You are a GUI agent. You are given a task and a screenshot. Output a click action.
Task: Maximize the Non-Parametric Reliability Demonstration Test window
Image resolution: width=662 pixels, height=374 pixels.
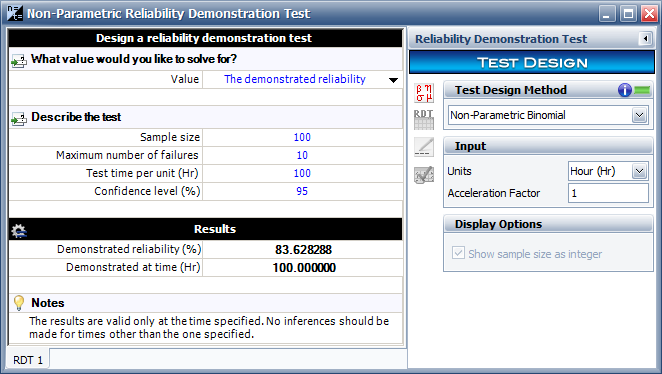click(628, 14)
